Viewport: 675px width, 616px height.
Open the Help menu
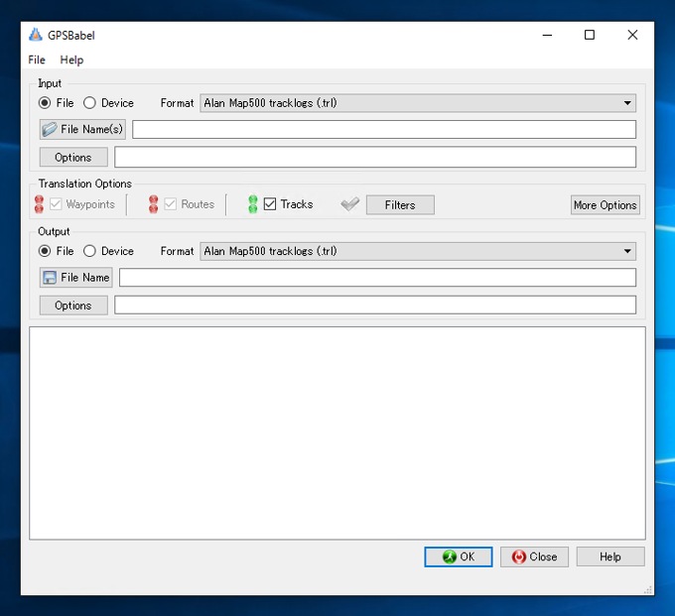[x=71, y=60]
